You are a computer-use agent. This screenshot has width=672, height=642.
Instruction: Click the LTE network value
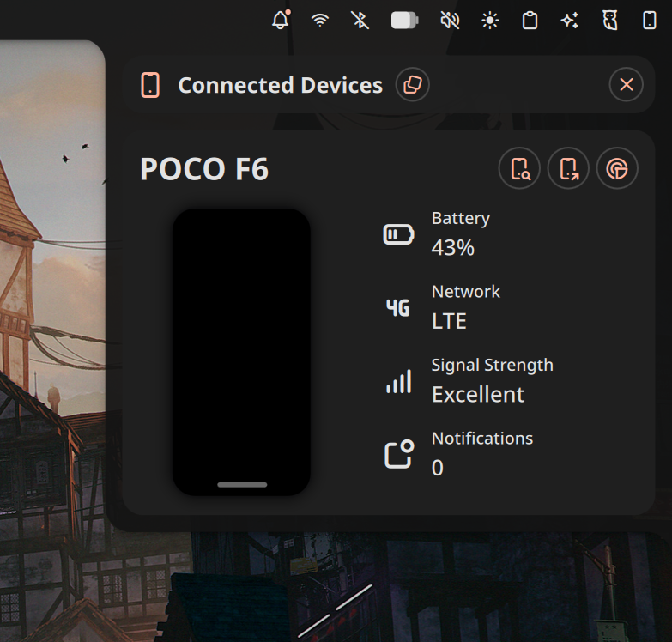[449, 321]
